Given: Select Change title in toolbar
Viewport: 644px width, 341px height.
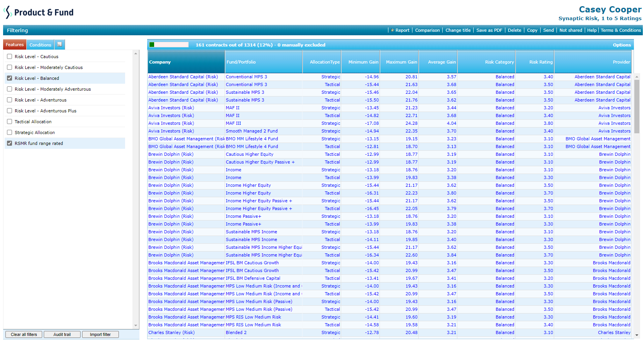Looking at the screenshot, I should point(458,30).
